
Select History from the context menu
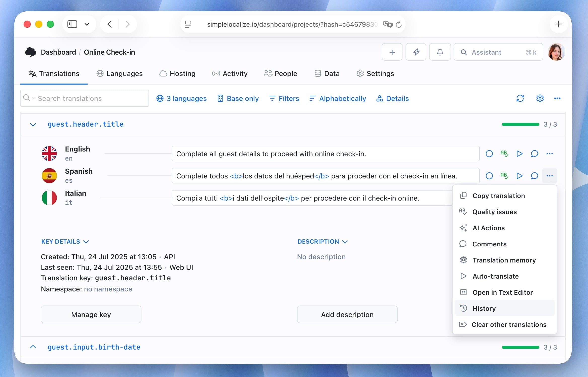coord(484,308)
